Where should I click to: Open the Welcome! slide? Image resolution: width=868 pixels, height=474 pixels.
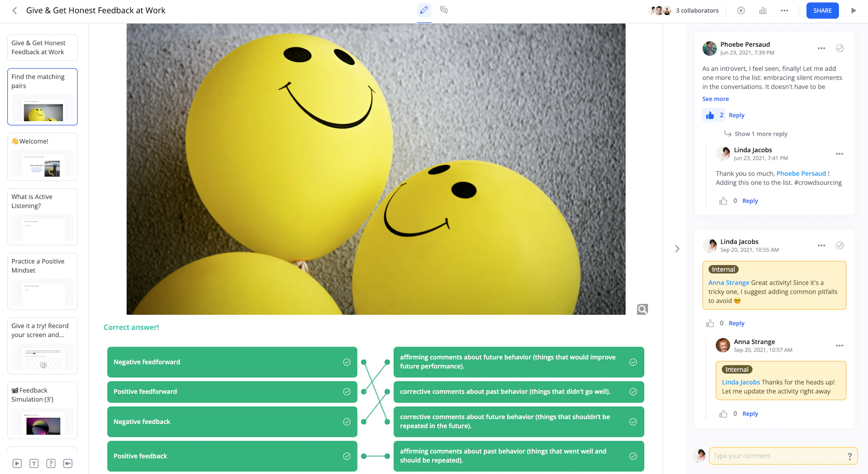click(42, 157)
